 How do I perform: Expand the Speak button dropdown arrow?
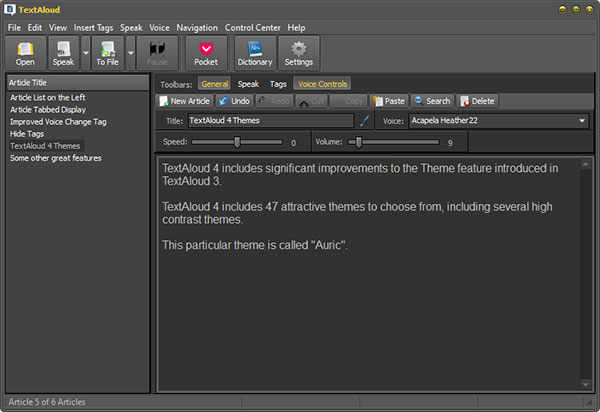[86, 53]
